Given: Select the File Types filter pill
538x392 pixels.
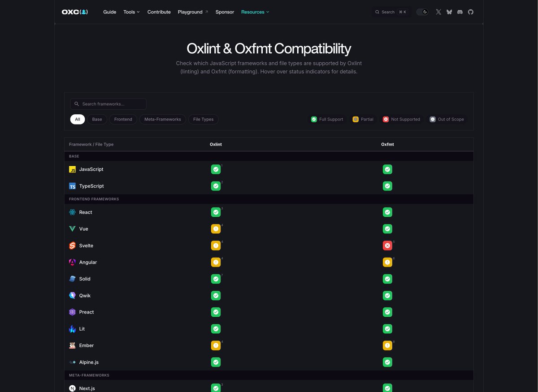Looking at the screenshot, I should [x=204, y=119].
